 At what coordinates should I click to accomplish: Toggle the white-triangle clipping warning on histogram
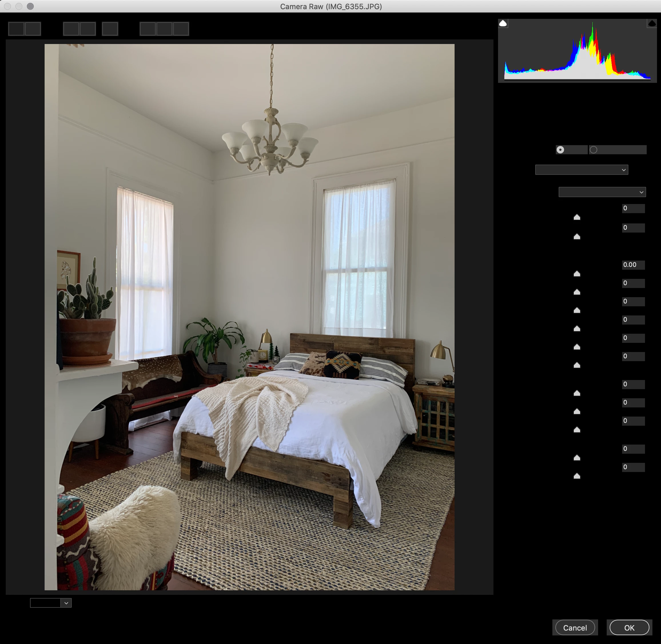tap(503, 23)
